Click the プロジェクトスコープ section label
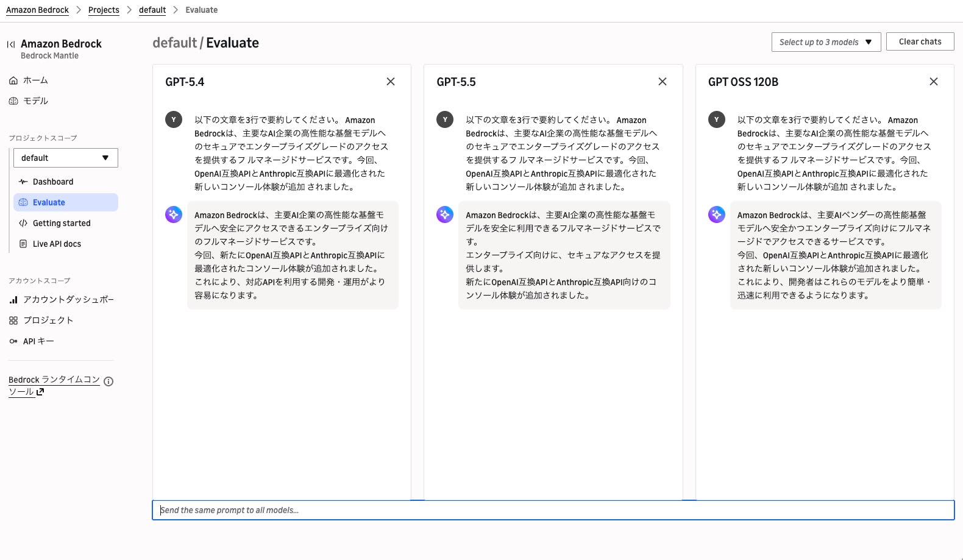 pyautogui.click(x=43, y=138)
